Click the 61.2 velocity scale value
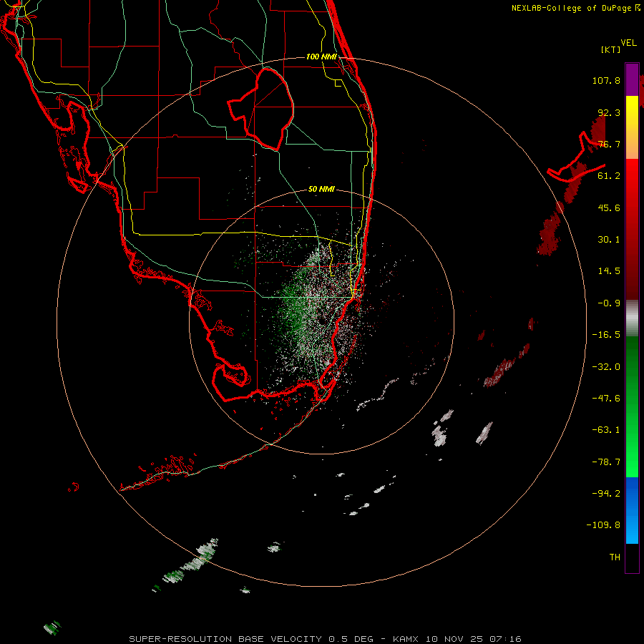Image resolution: width=644 pixels, height=644 pixels. 609,176
